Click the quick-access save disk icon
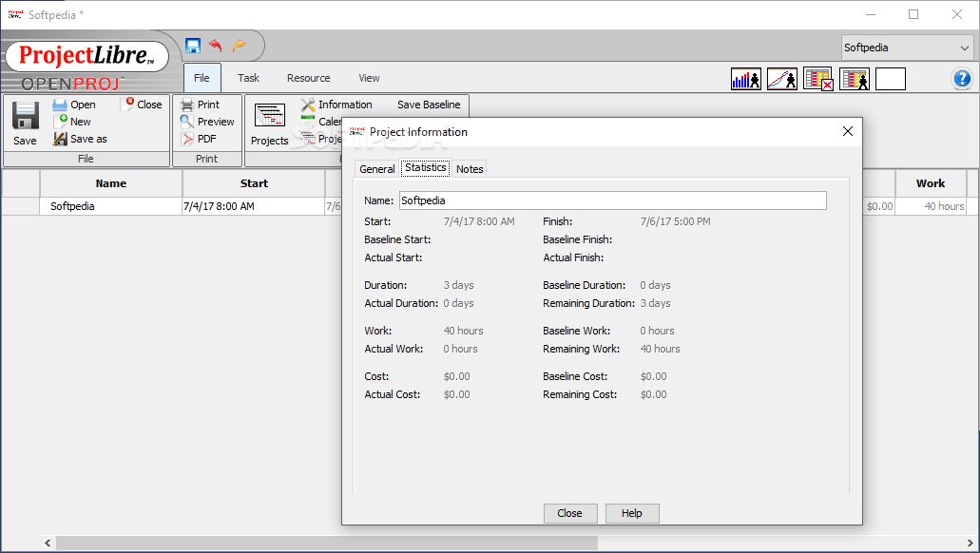Screen dimensions: 980x553 pyautogui.click(x=193, y=46)
